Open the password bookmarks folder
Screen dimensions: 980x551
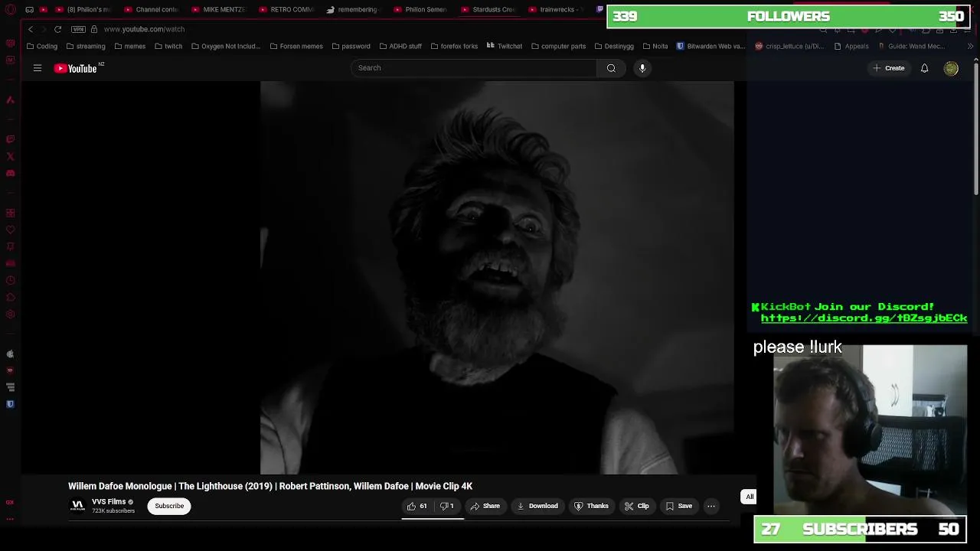[x=351, y=46]
